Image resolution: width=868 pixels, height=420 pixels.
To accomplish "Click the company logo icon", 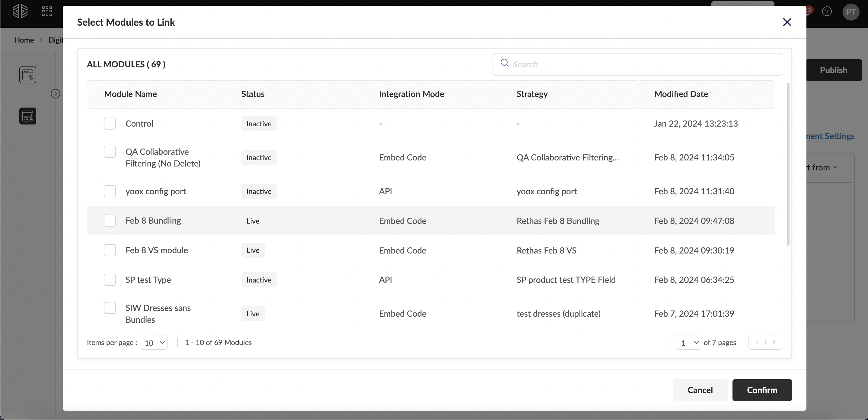I will click(20, 11).
